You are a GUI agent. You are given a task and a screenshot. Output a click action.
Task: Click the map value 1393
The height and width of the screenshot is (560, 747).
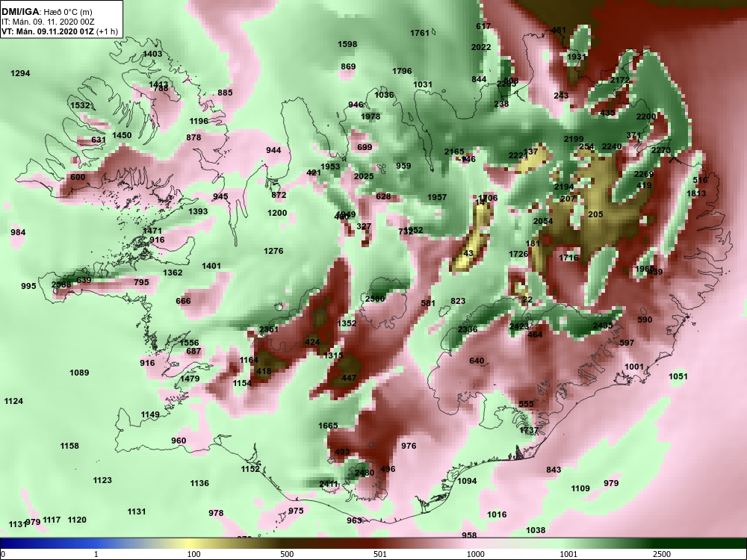198,211
